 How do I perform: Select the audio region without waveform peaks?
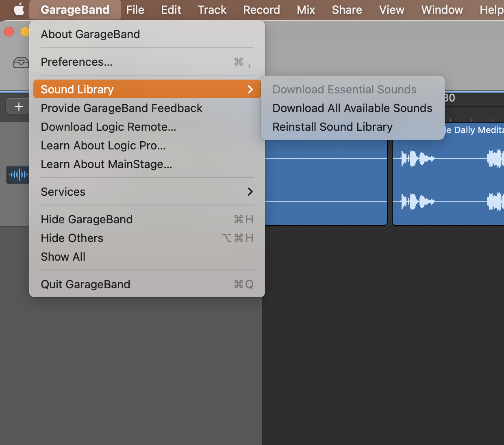click(x=326, y=183)
